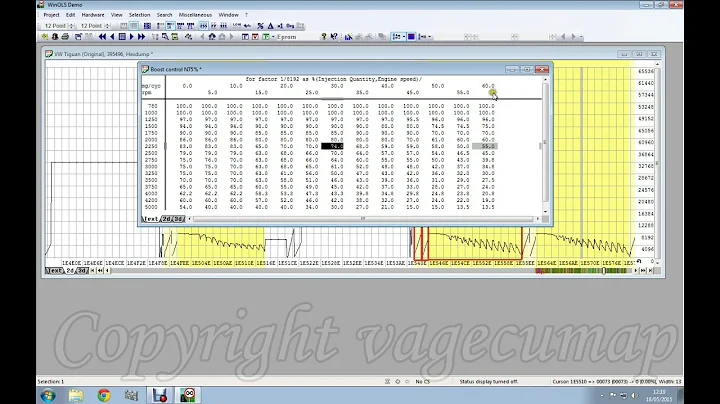Open dropdown arrow at far right of toolbar
The width and height of the screenshot is (720, 404).
581,37
